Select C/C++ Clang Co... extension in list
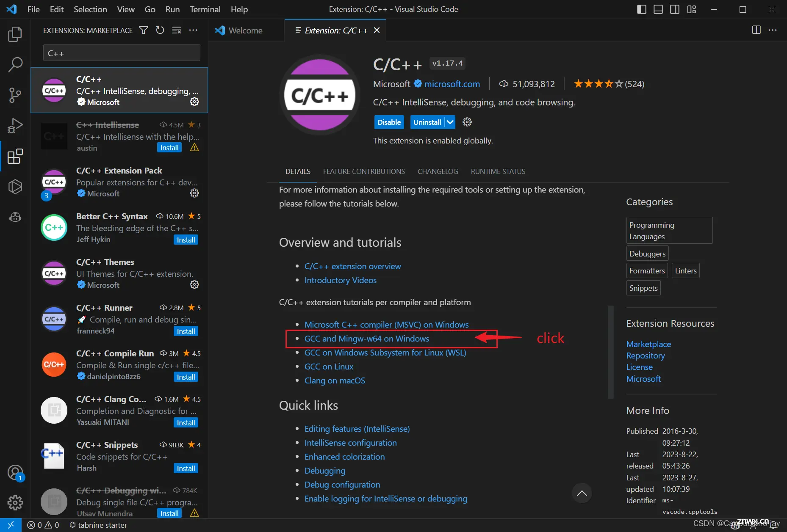Screen dimensions: 787x532 point(119,411)
